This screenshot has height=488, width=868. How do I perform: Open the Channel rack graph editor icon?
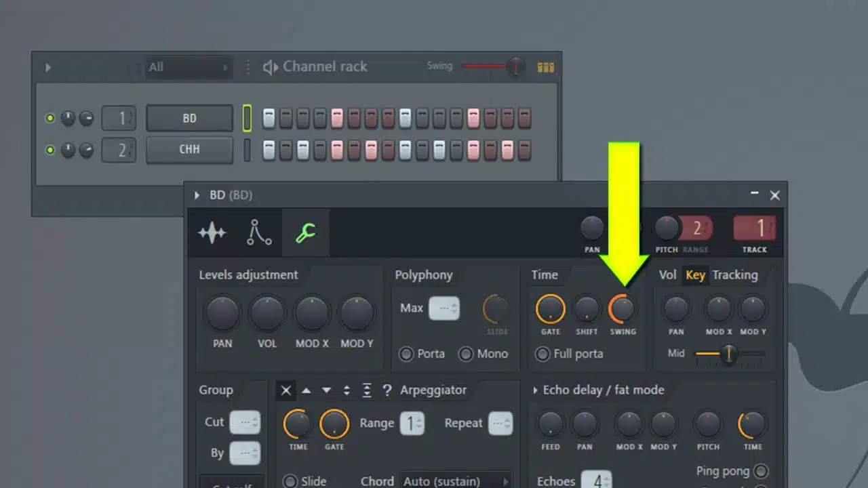pyautogui.click(x=546, y=67)
